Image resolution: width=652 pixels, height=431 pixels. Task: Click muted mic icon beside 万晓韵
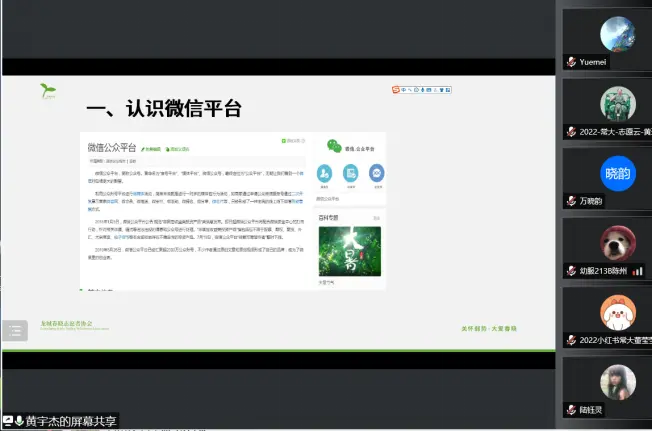[571, 201]
